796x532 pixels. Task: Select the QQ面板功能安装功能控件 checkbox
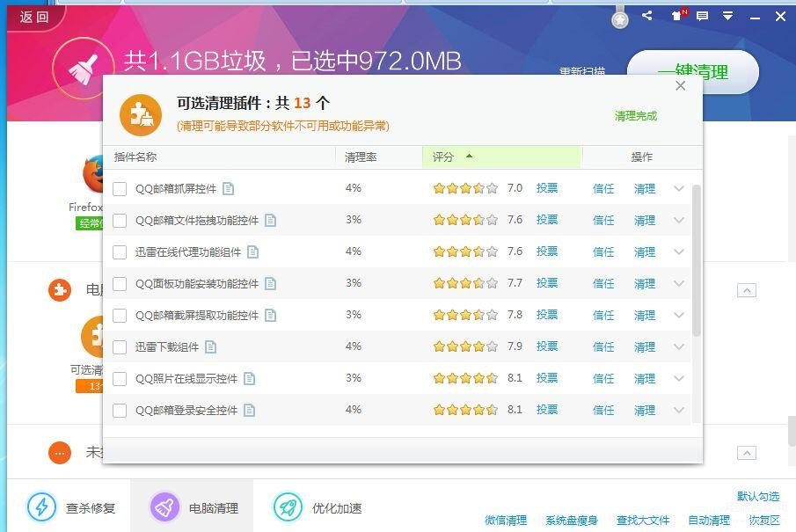tap(120, 283)
